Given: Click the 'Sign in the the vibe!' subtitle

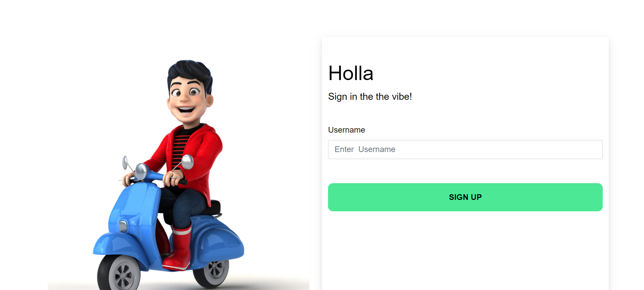Looking at the screenshot, I should click(x=370, y=96).
